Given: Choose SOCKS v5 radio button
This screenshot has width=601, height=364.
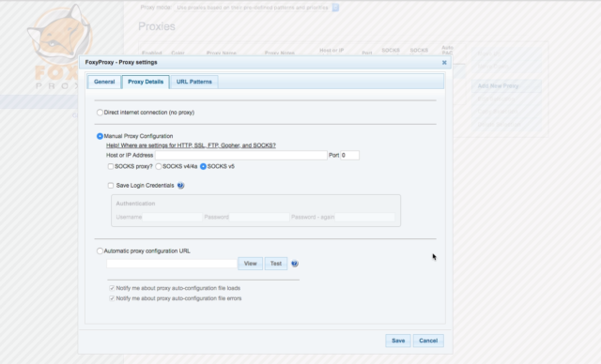Looking at the screenshot, I should (203, 166).
